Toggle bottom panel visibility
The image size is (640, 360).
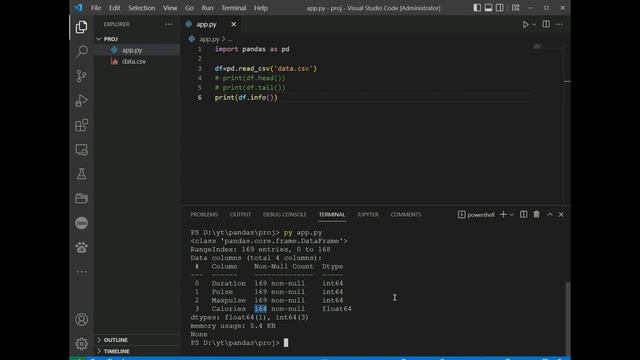pyautogui.click(x=488, y=8)
